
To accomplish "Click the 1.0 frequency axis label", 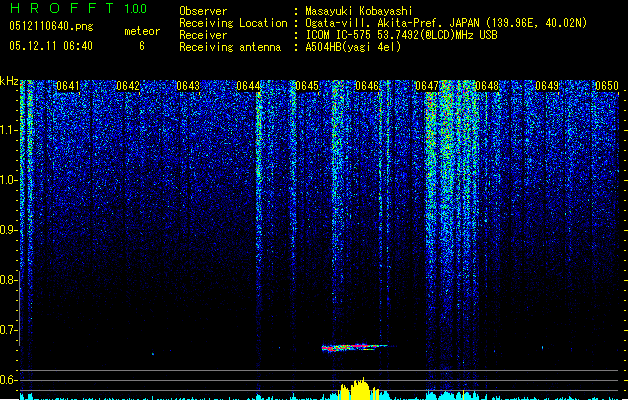I will pos(9,180).
